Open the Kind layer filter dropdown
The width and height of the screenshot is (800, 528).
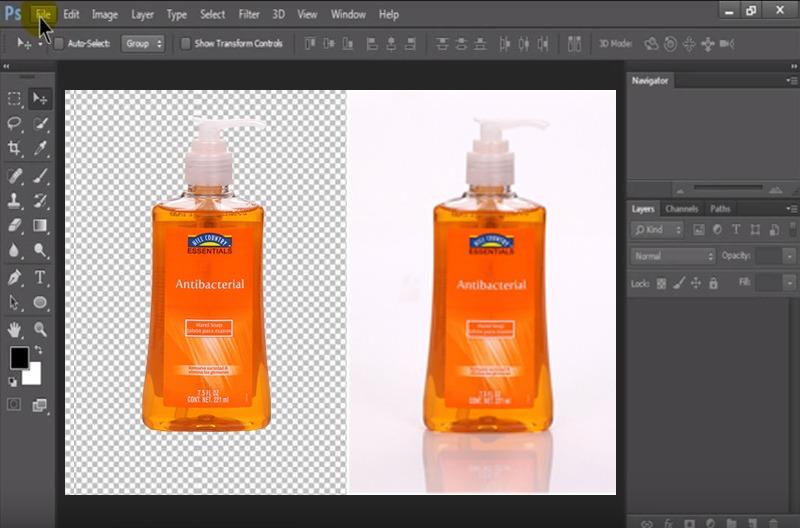(657, 230)
